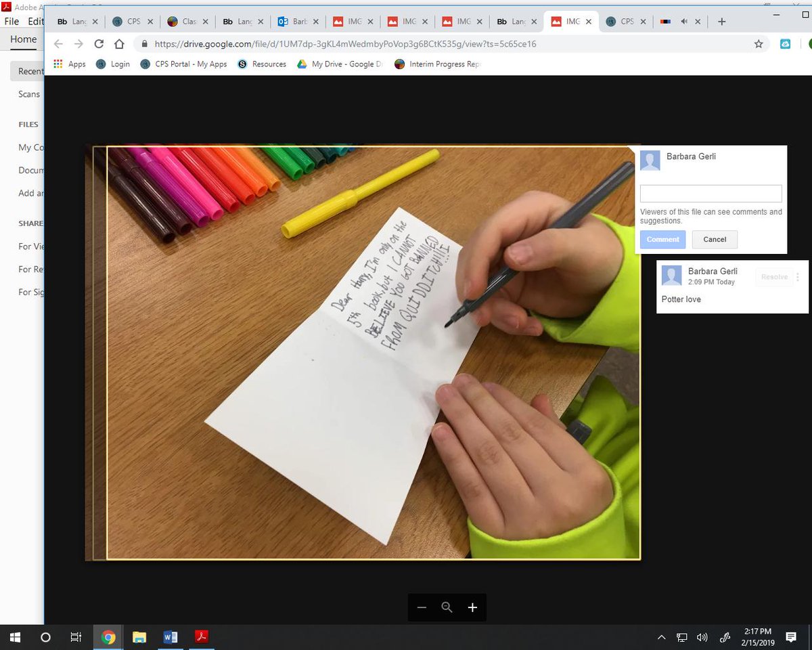Click the blue extension icon beside the star

point(786,44)
